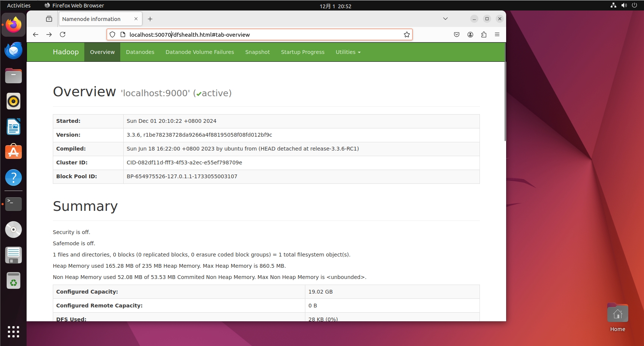Open Terminal from the Ubuntu dock
This screenshot has height=346, width=644.
click(x=13, y=204)
